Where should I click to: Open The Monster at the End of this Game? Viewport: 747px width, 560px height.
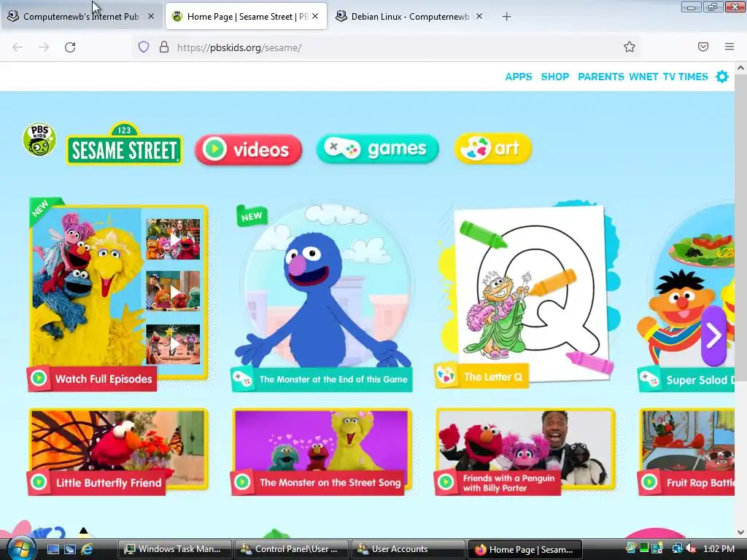click(x=322, y=379)
